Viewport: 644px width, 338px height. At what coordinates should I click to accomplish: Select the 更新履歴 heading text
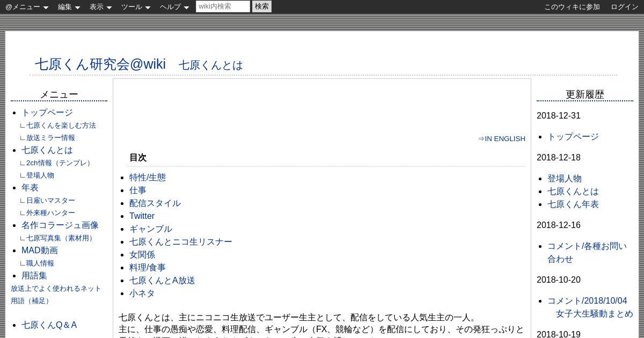click(585, 94)
